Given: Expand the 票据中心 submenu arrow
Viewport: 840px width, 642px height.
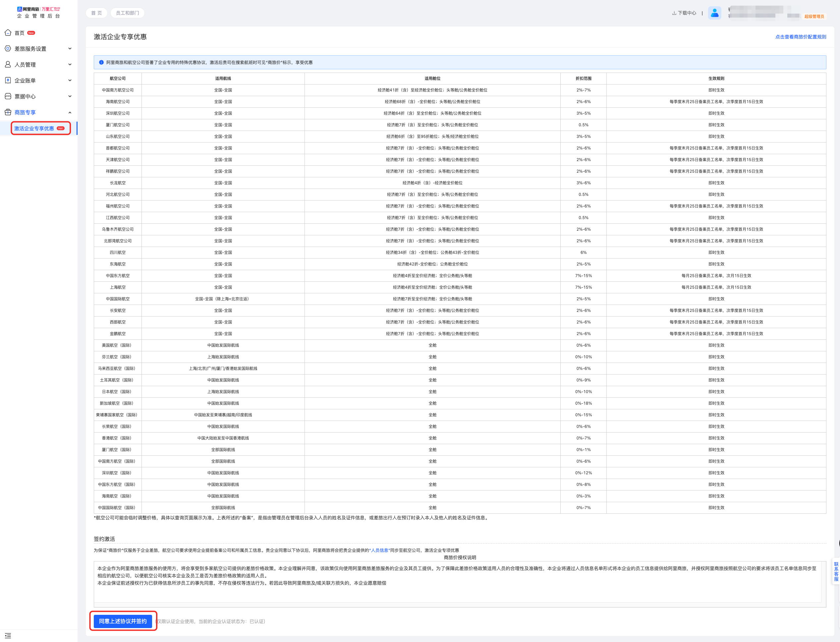Looking at the screenshot, I should (70, 96).
